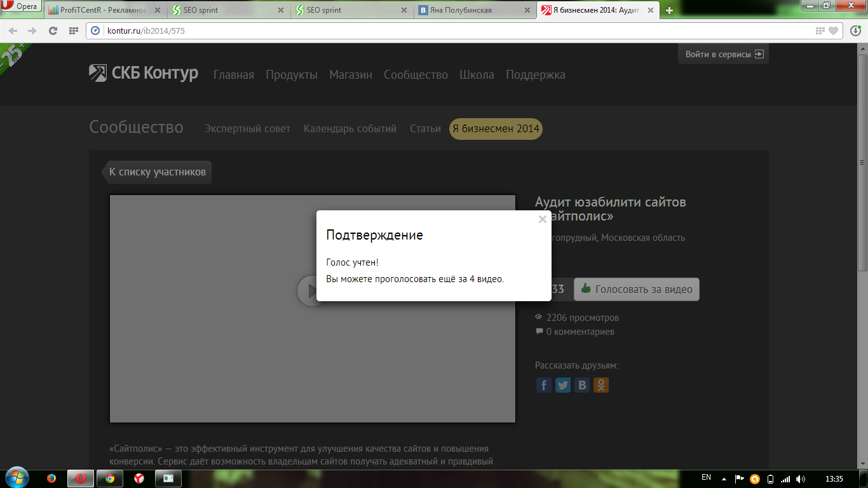
Task: Open the orange tray application icon
Action: 755,479
